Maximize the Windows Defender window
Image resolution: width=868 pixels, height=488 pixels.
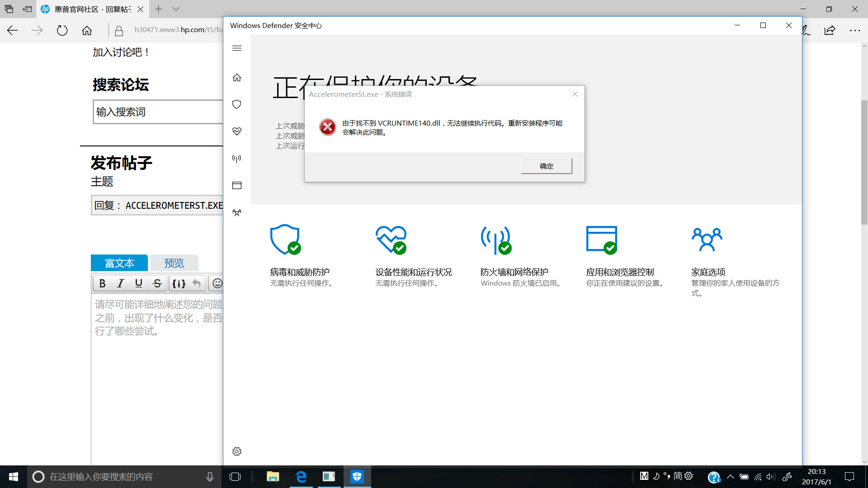(763, 25)
